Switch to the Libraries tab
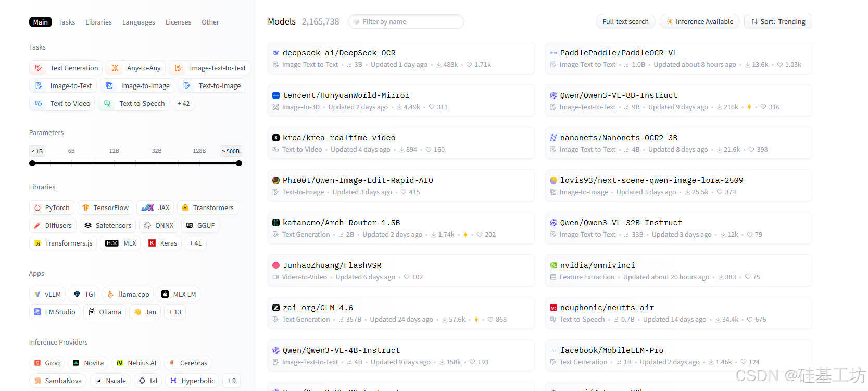 tap(98, 22)
